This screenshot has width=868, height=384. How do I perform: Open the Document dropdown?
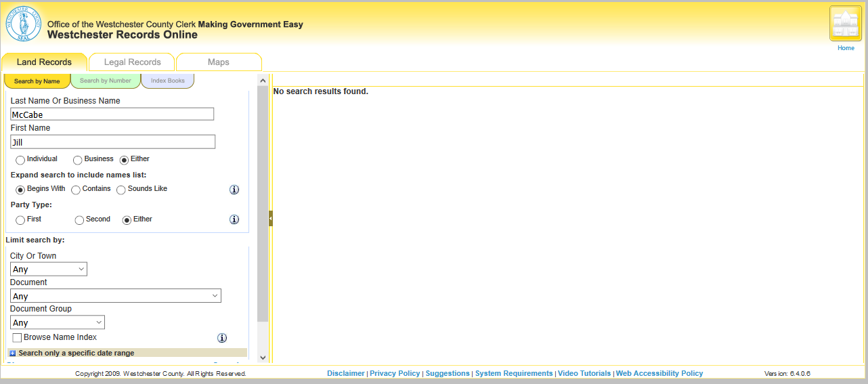pyautogui.click(x=116, y=296)
